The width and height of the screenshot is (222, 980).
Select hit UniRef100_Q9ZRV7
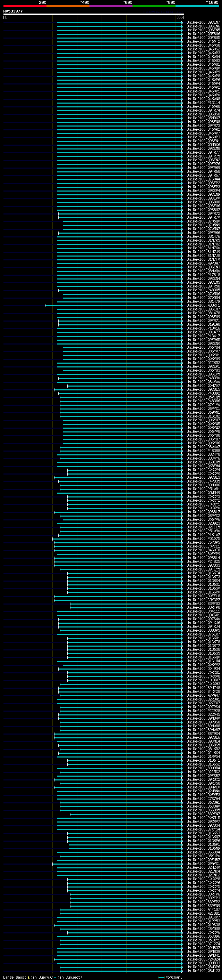click(x=203, y=821)
